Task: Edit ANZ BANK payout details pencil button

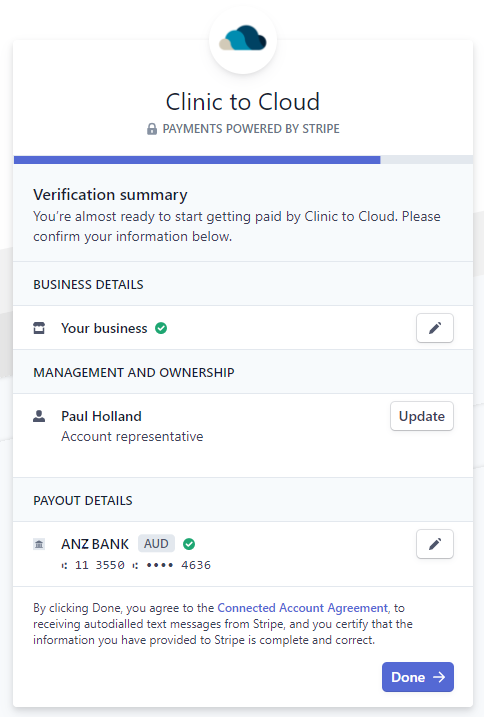Action: (x=435, y=544)
